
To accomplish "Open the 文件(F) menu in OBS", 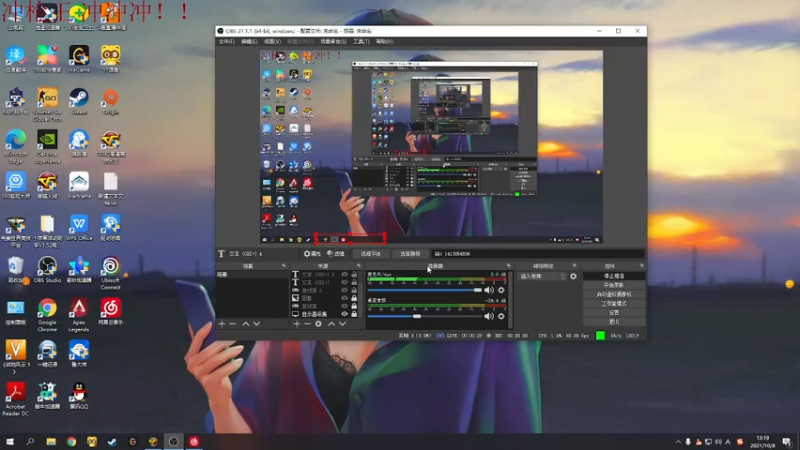I will click(227, 41).
